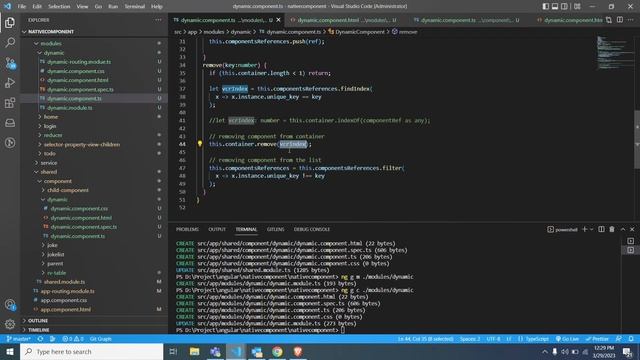
Task: Click Spaces: 2 indentation setting
Action: pyautogui.click(x=470, y=339)
